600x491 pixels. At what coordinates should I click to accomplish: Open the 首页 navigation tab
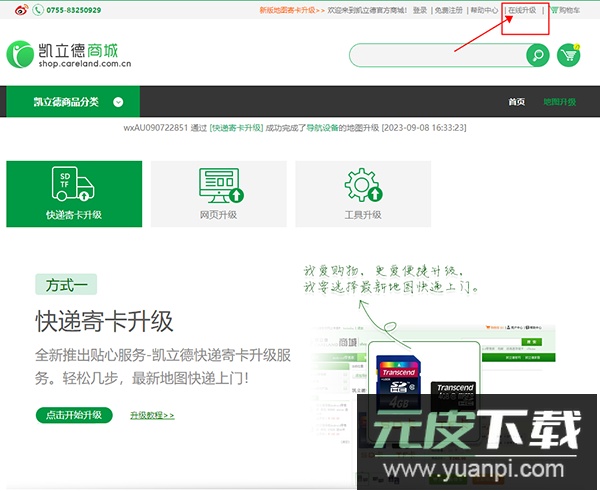516,102
